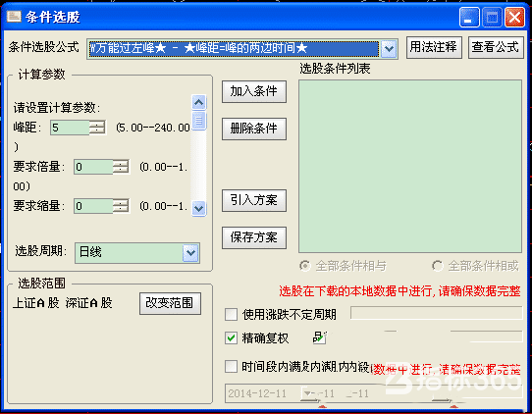Enable the 时间段内满足 checkbox

coord(231,367)
